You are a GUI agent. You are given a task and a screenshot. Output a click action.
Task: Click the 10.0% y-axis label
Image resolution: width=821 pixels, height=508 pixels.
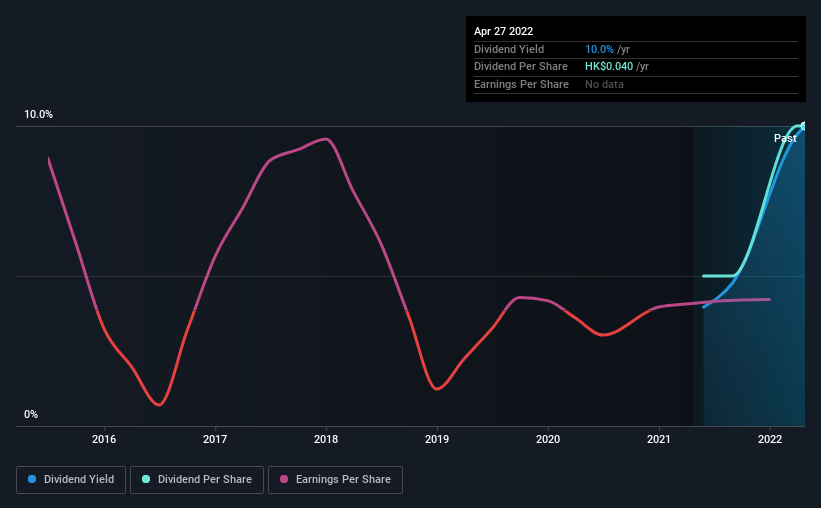point(38,115)
